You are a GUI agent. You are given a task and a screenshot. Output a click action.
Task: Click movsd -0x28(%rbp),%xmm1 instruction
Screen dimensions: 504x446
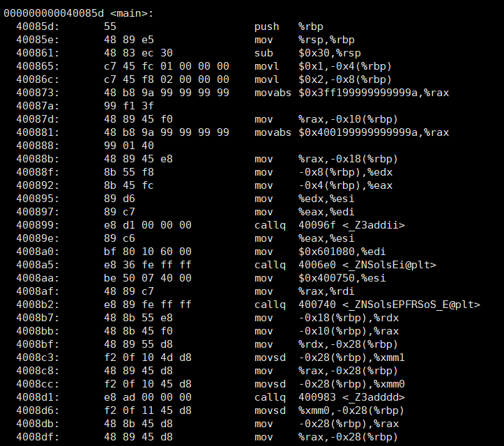330,357
